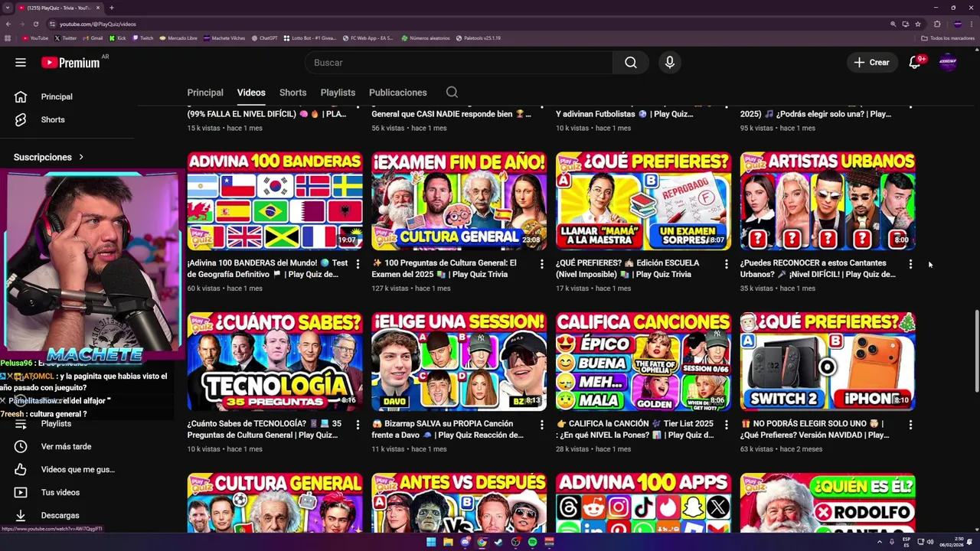980x551 pixels.
Task: Bookmark this page with the star icon
Action: coord(918,24)
